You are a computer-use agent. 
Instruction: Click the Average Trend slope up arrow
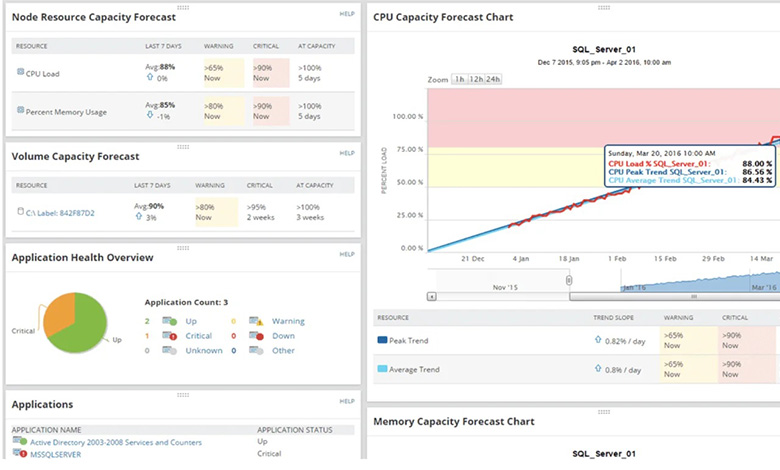(598, 369)
